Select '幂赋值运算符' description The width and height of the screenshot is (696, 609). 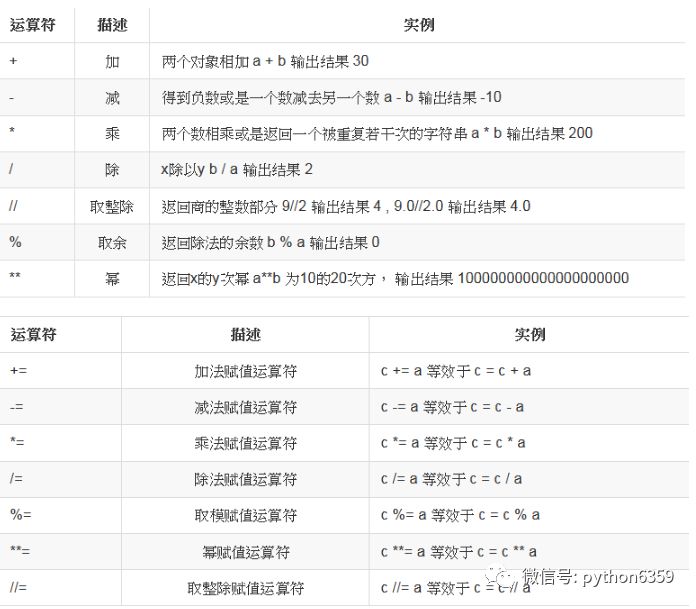[x=245, y=552]
